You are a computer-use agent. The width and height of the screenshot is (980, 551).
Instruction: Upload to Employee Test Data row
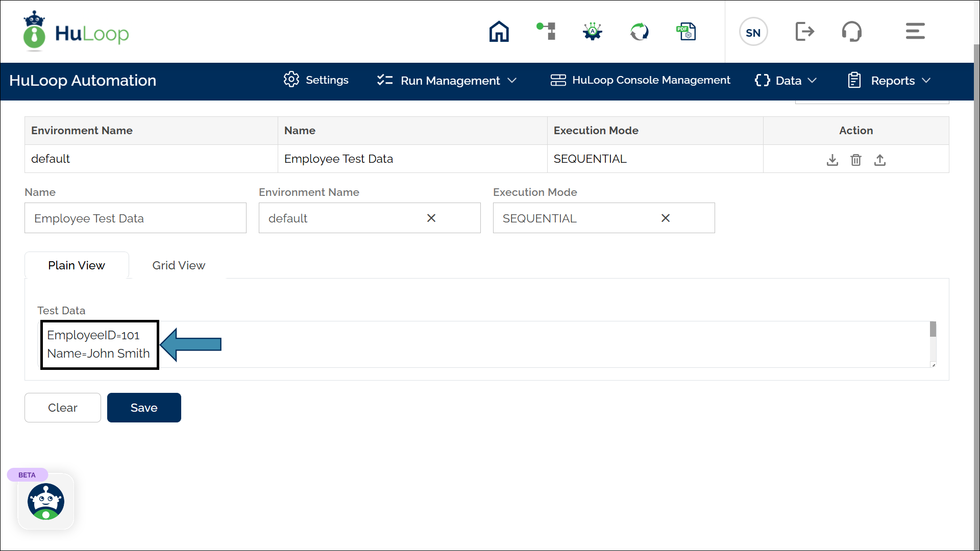[x=880, y=160]
